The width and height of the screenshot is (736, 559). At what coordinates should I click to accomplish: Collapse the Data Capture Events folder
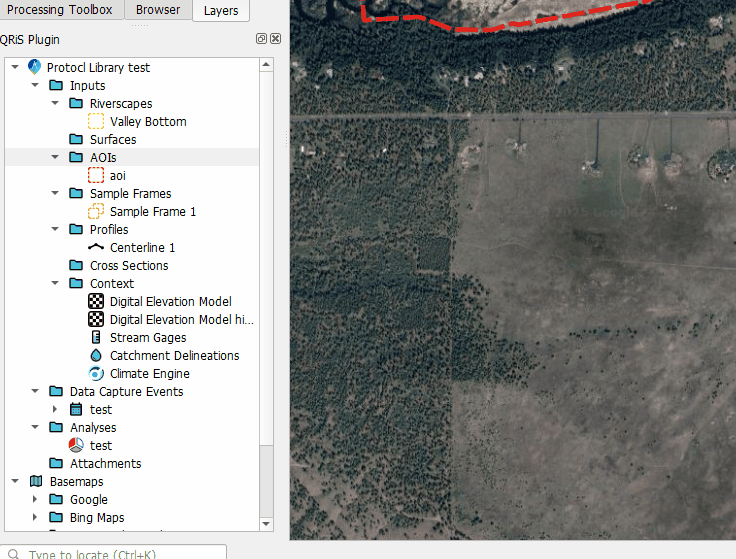pyautogui.click(x=35, y=391)
